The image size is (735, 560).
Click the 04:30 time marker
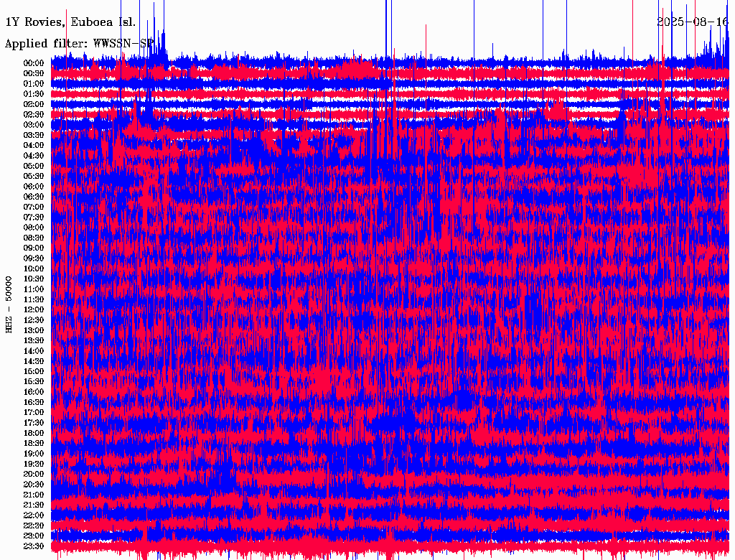pyautogui.click(x=34, y=156)
